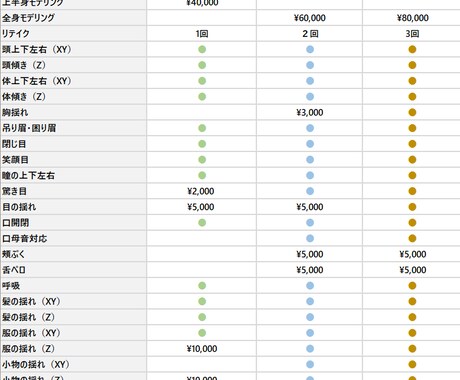Click the blue dot in 服の揺れ（Z） row
Viewport: 460px width, 380px height.
click(310, 349)
